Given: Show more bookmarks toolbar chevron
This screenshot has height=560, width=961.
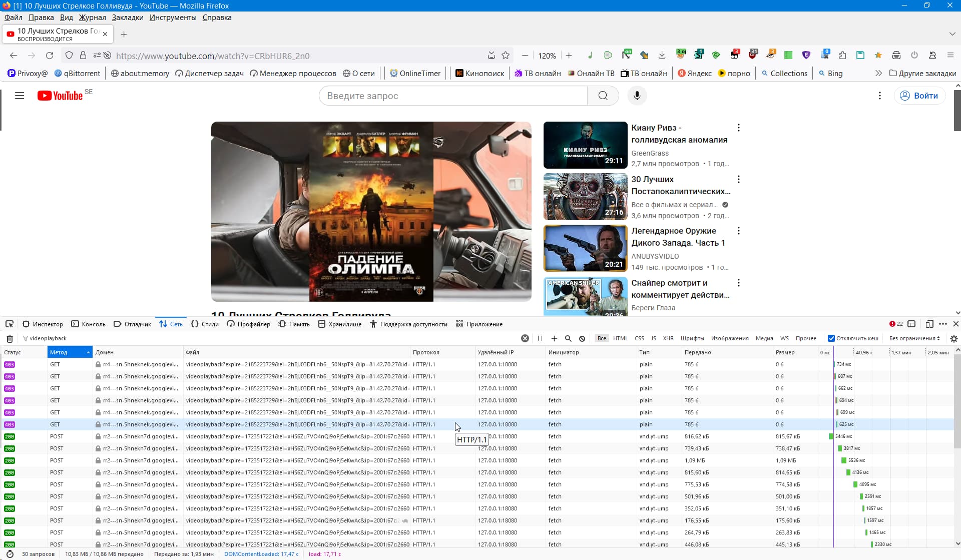Looking at the screenshot, I should coord(878,73).
